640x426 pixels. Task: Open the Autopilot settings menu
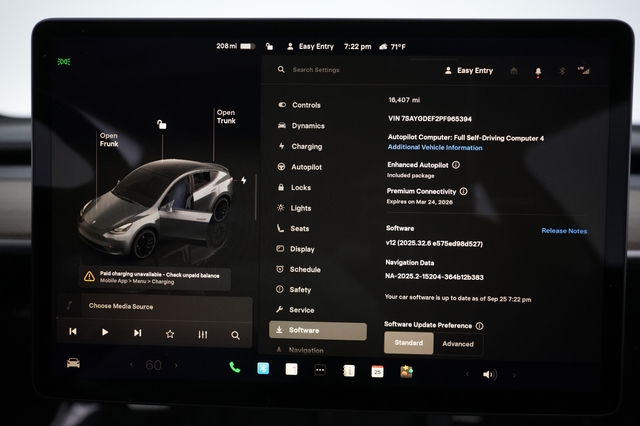coord(300,167)
